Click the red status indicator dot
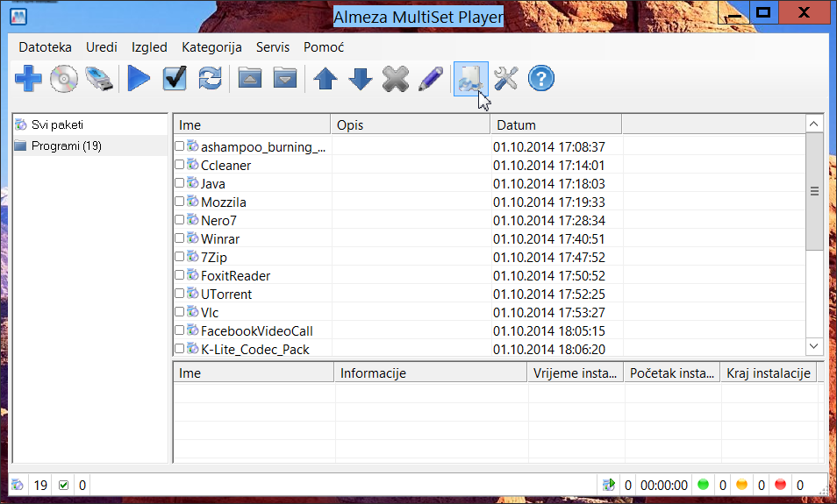Screen dimensions: 837x504 (x=780, y=484)
